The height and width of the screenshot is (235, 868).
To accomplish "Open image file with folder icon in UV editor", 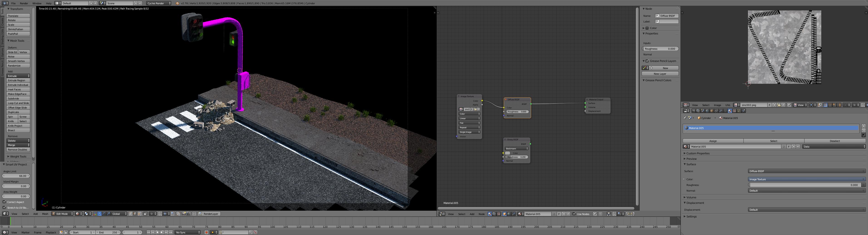I will (x=779, y=105).
